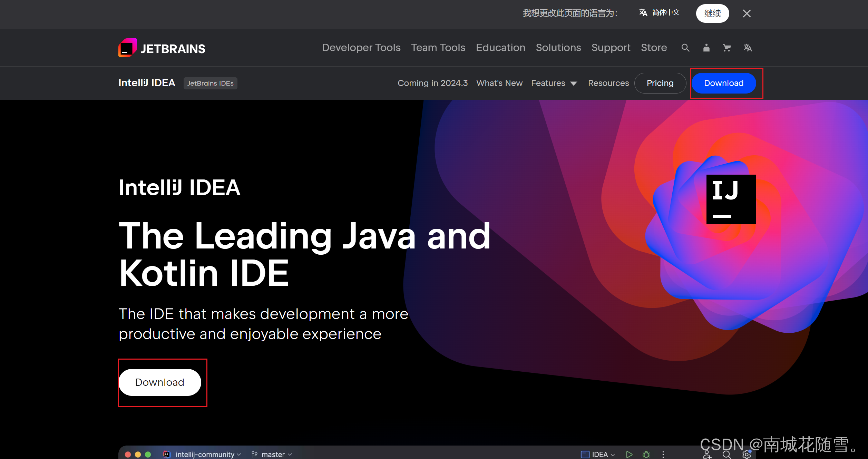Viewport: 868px width, 459px height.
Task: Click the IntelliJ IJ logo square
Action: coord(731,199)
